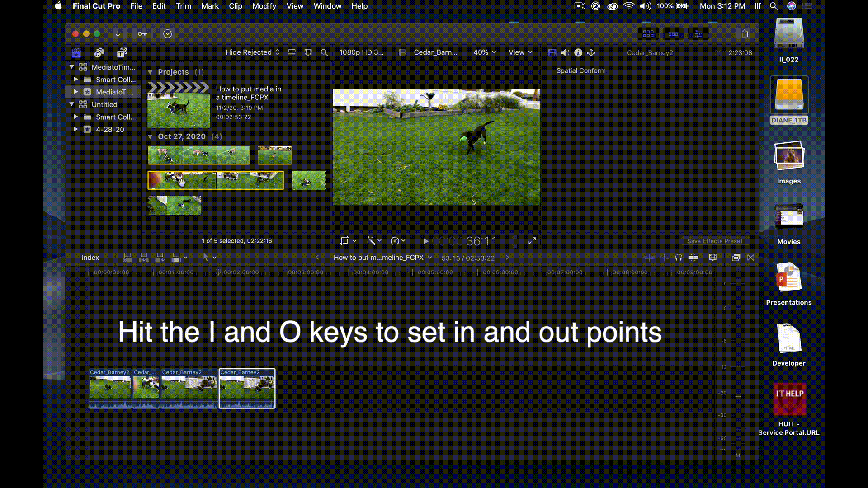Toggle solo headphones in timeline
This screenshot has width=868, height=488.
678,258
